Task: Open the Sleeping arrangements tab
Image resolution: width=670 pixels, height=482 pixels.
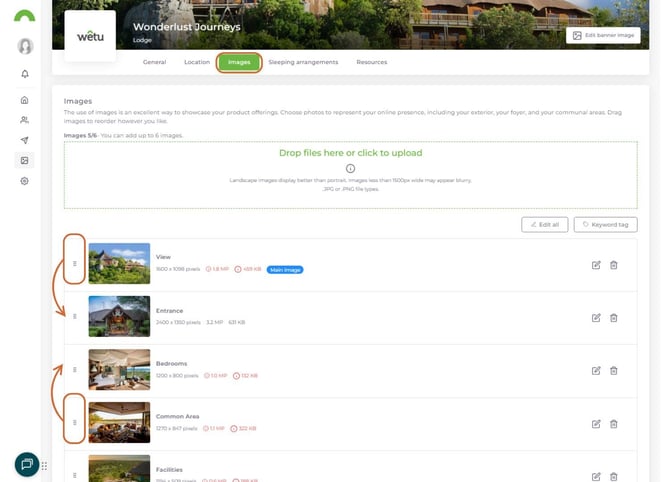Action: [303, 62]
